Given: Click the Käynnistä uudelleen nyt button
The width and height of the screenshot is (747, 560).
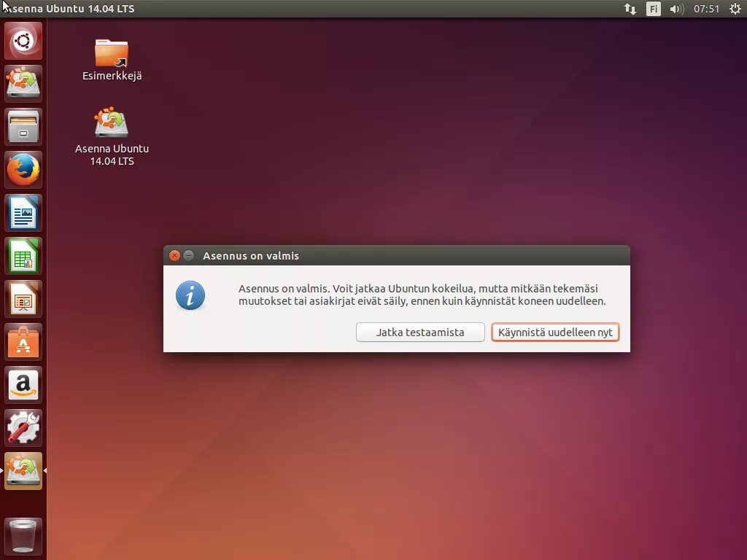Looking at the screenshot, I should click(555, 332).
